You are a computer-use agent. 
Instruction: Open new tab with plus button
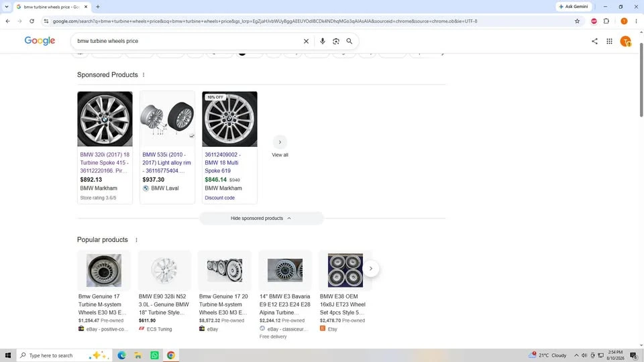click(98, 7)
